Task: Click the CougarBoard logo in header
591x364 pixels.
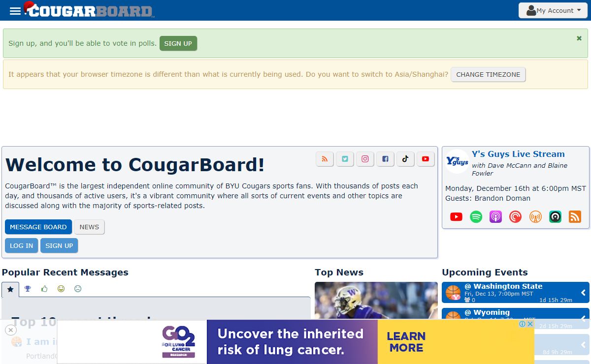Action: coord(89,10)
